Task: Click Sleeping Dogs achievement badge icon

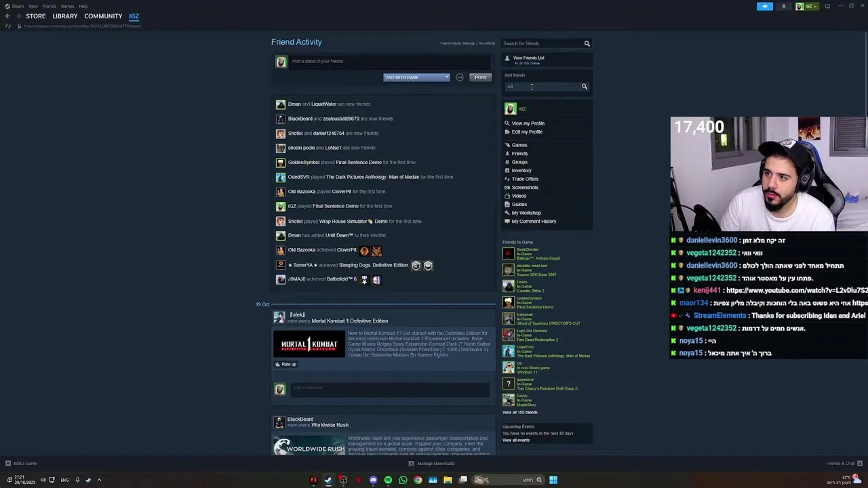Action: pos(416,266)
